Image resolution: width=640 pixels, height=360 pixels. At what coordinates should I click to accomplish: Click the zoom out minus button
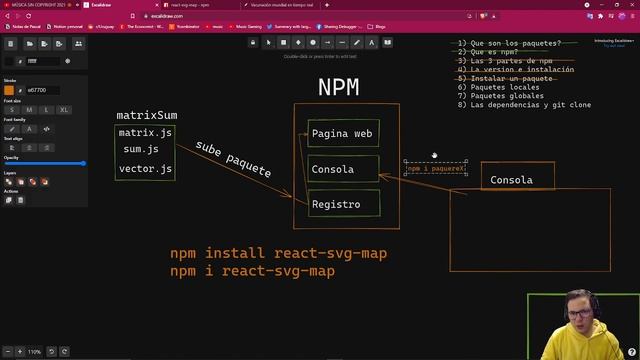[x=8, y=351]
